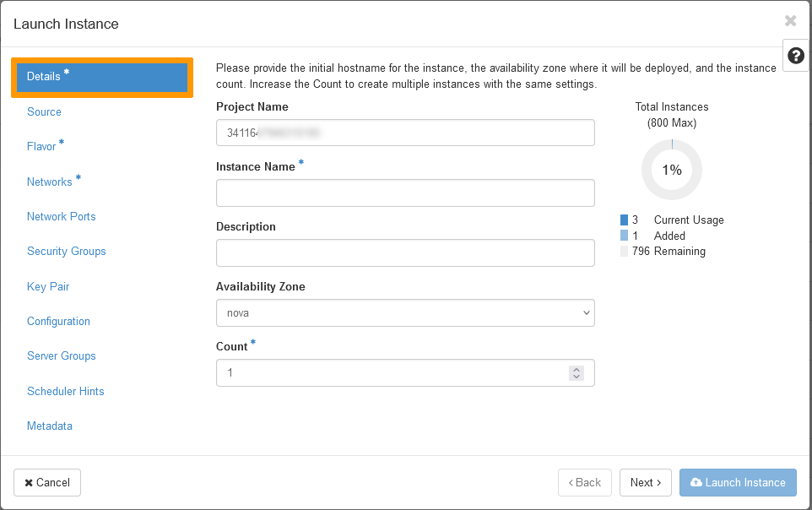This screenshot has width=812, height=510.
Task: Close the Launch Instance dialog with X
Action: pos(790,21)
